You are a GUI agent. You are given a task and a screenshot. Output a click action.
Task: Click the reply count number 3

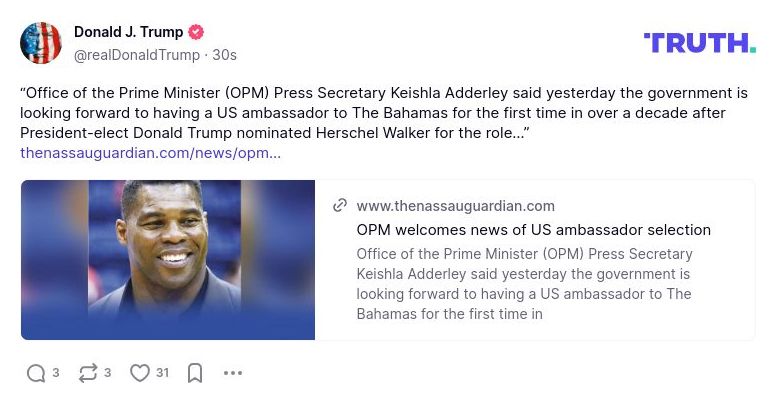click(x=56, y=373)
